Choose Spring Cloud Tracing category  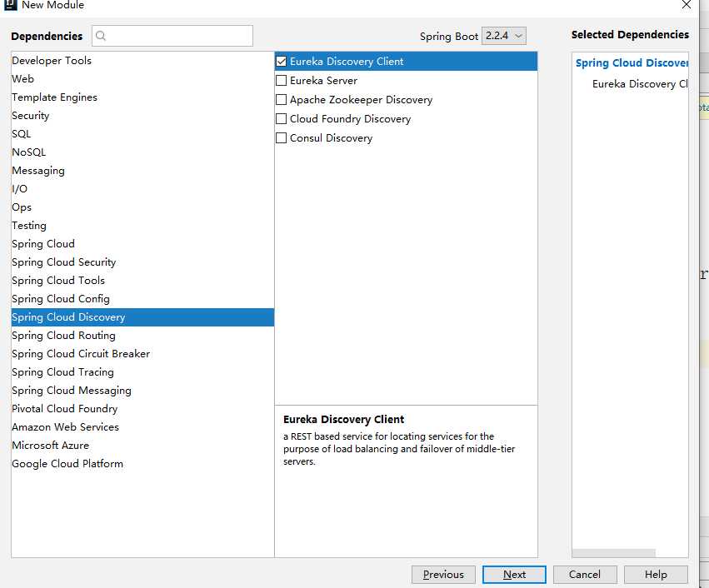pyautogui.click(x=142, y=372)
